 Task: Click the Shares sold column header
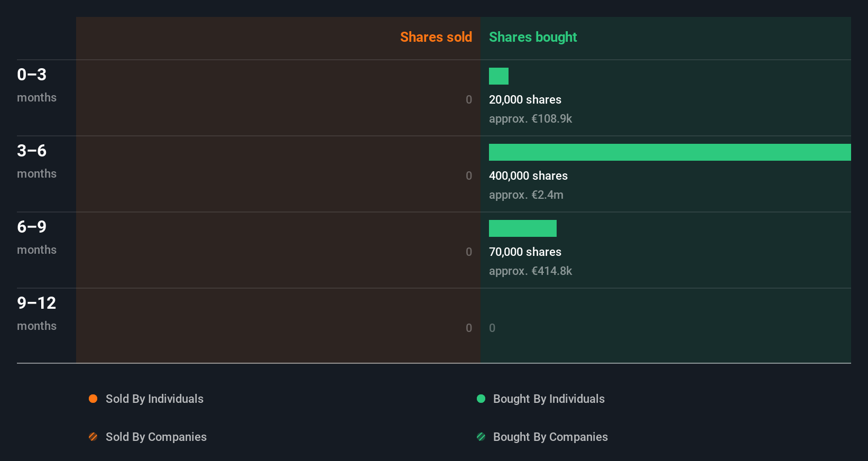coord(436,37)
